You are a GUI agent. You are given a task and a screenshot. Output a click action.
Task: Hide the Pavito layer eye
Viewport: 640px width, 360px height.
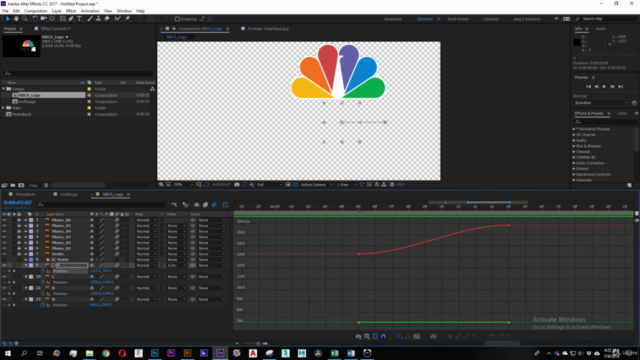click(4, 254)
